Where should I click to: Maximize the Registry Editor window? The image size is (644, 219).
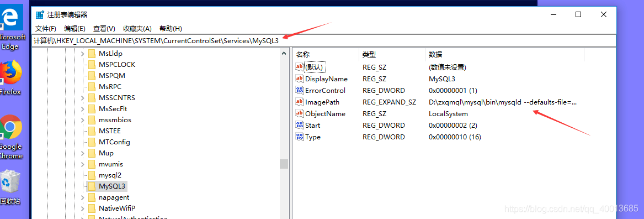tap(578, 14)
